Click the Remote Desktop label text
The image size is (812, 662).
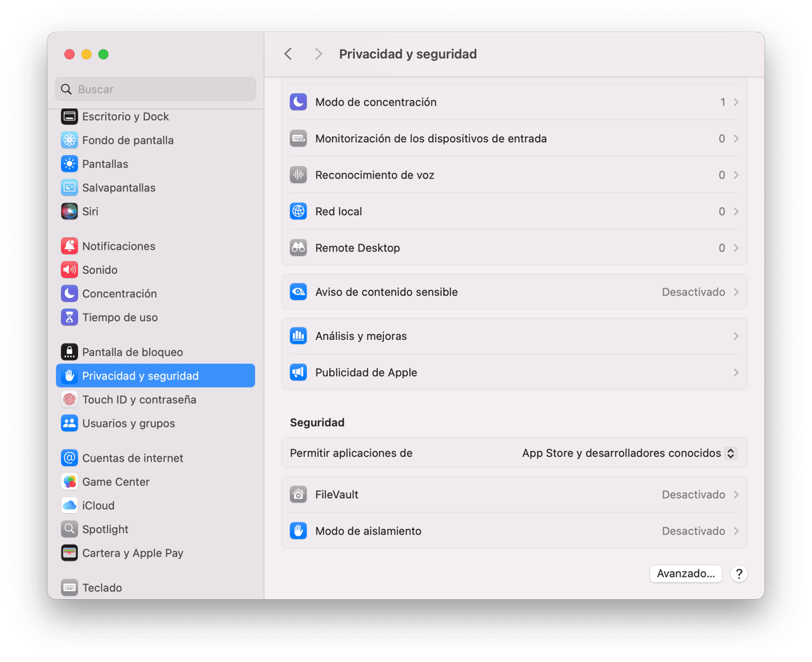(357, 248)
